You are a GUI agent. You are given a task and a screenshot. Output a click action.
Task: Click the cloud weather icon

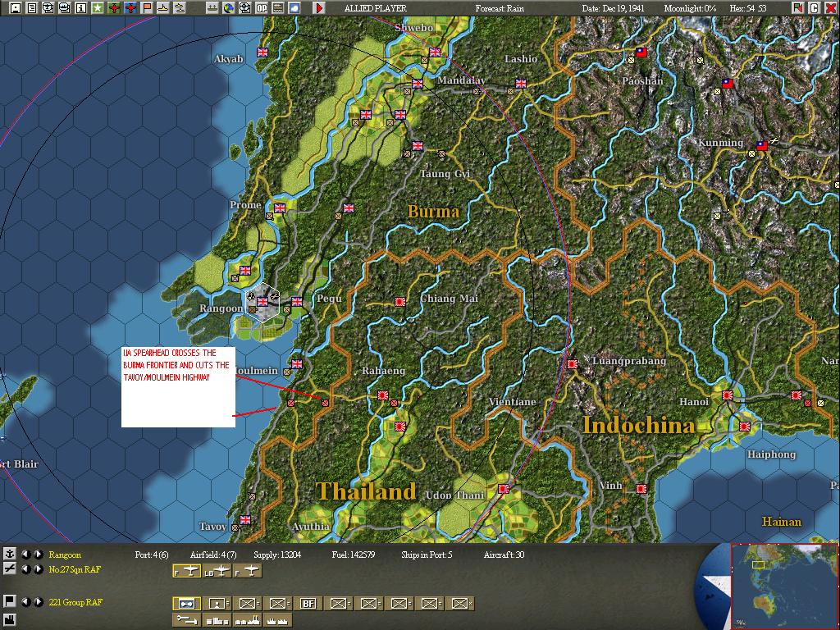click(294, 8)
